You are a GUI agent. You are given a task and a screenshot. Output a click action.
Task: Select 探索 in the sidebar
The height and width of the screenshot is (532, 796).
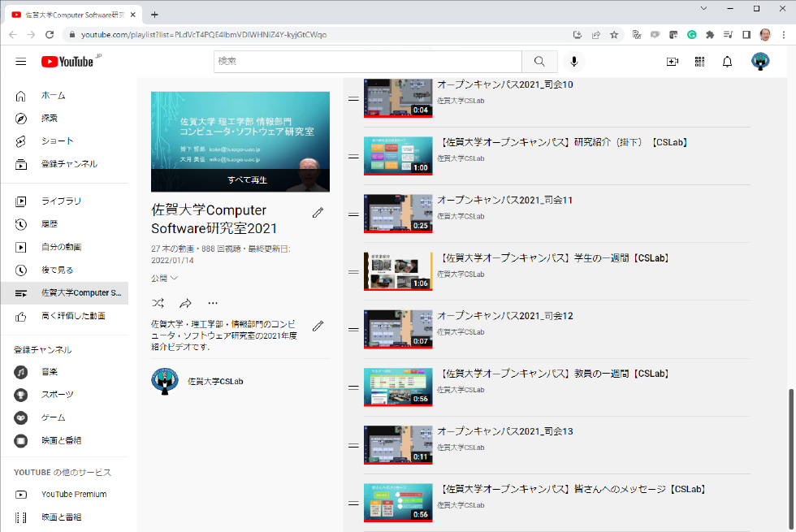[64, 119]
